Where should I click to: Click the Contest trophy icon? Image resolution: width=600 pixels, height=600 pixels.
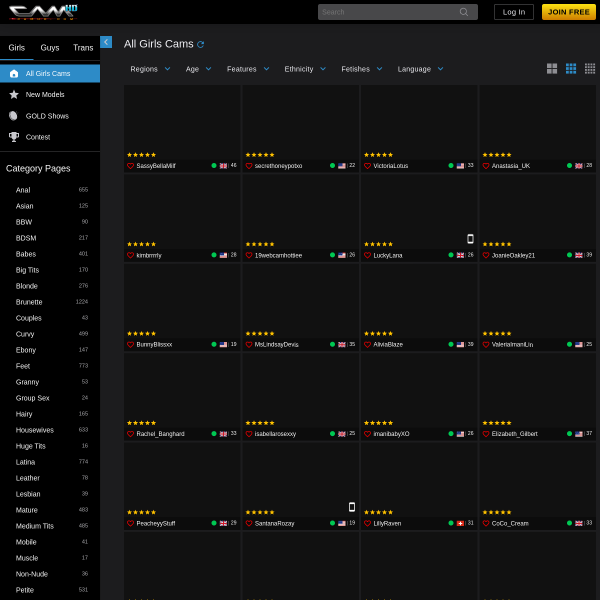coord(14,137)
